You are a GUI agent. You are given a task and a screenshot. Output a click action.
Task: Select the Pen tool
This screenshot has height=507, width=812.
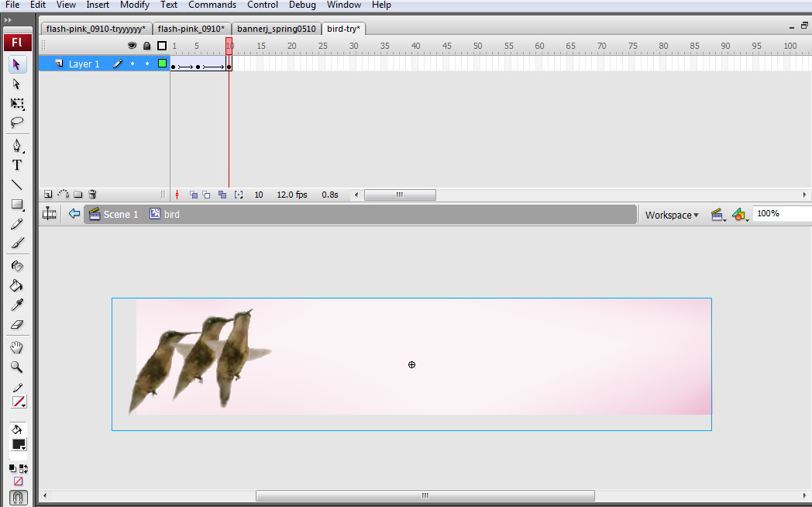coord(16,146)
